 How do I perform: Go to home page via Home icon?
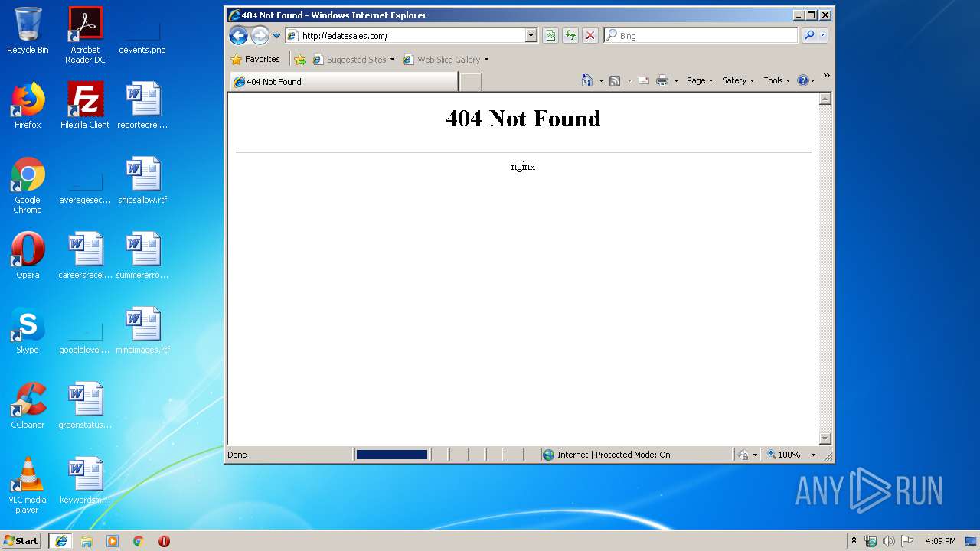[x=587, y=80]
